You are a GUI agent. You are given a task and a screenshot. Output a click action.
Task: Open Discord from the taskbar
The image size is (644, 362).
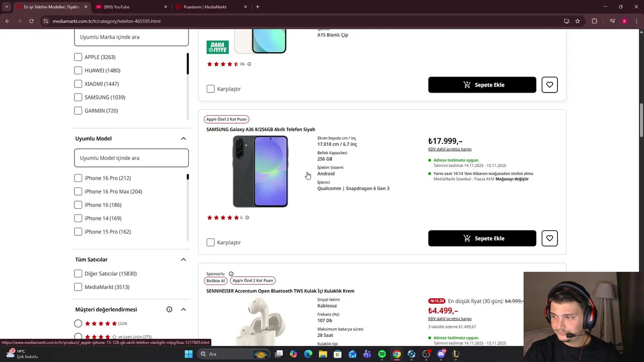(x=441, y=354)
